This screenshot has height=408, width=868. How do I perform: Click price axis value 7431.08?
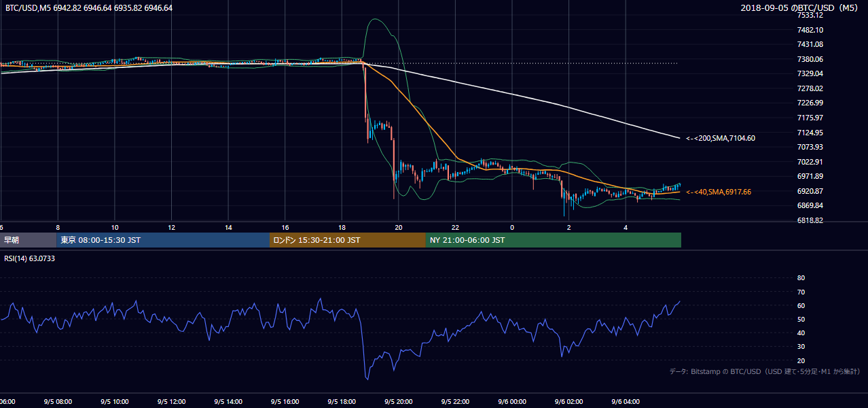tap(810, 44)
